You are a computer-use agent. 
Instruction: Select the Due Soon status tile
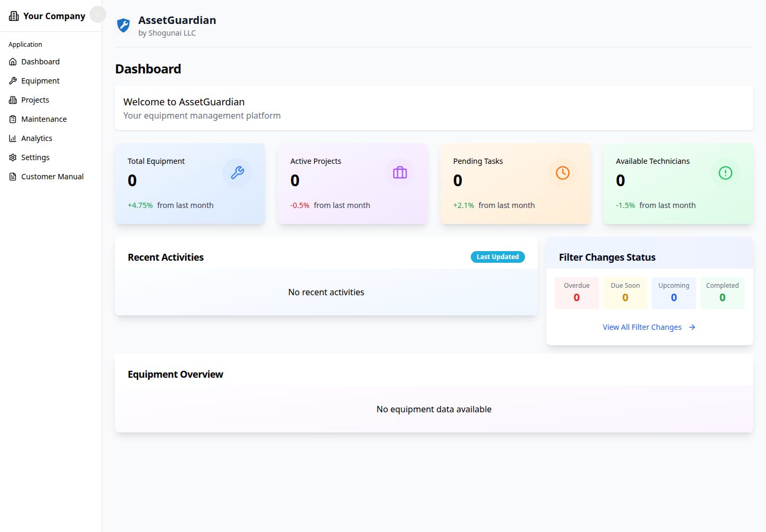pos(625,293)
